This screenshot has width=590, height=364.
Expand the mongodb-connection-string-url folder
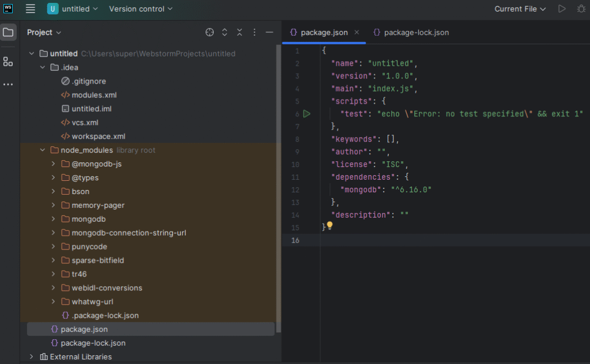click(x=53, y=233)
